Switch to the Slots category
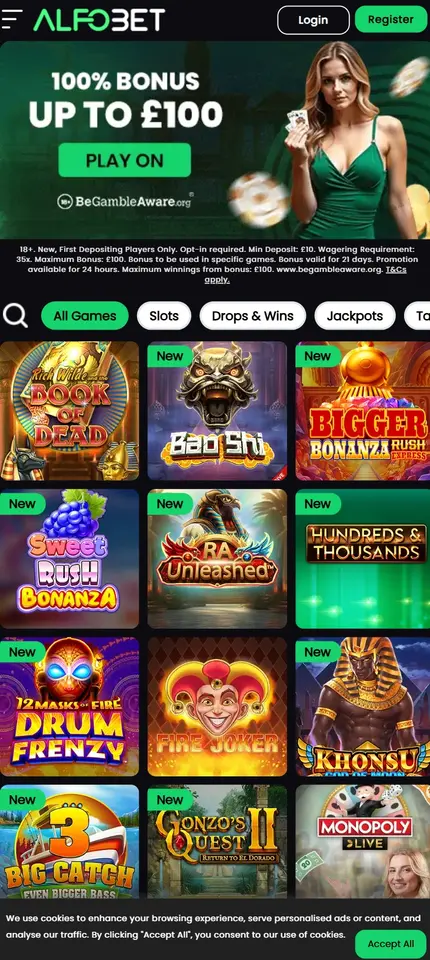The image size is (430, 960). point(164,316)
